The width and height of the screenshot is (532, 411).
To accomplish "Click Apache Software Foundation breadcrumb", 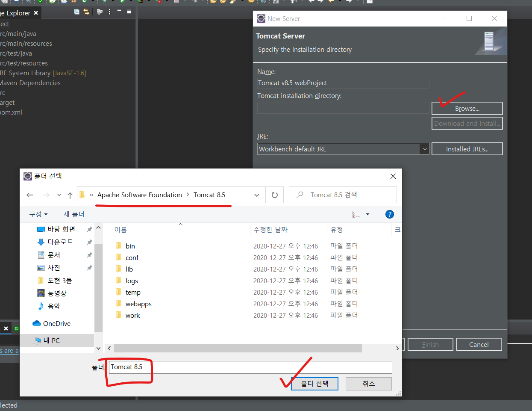I will [140, 195].
